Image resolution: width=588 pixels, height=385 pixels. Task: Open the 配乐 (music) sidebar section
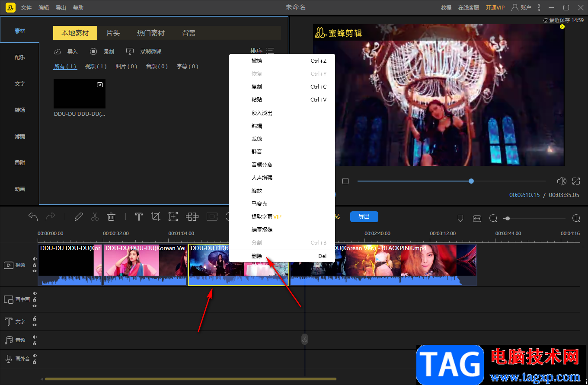(x=20, y=57)
